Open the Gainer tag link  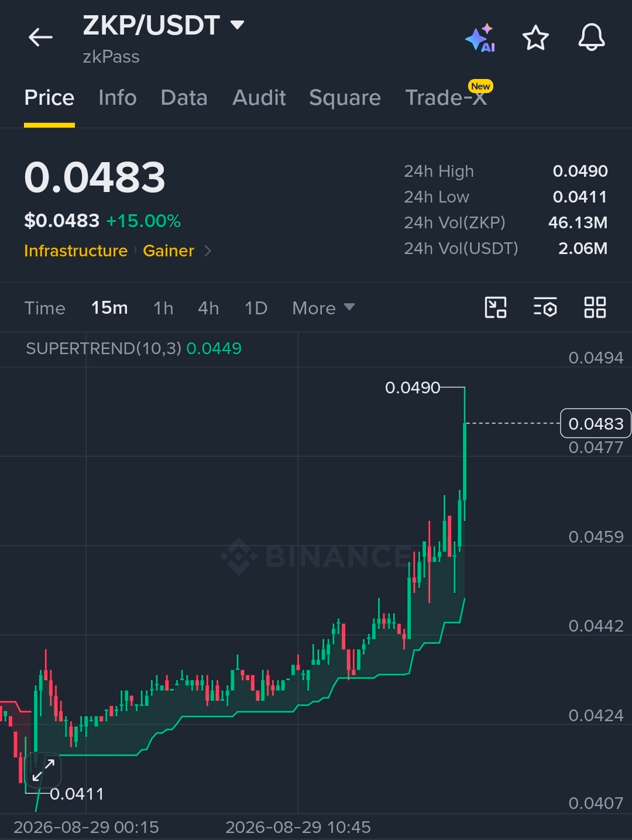pos(169,251)
